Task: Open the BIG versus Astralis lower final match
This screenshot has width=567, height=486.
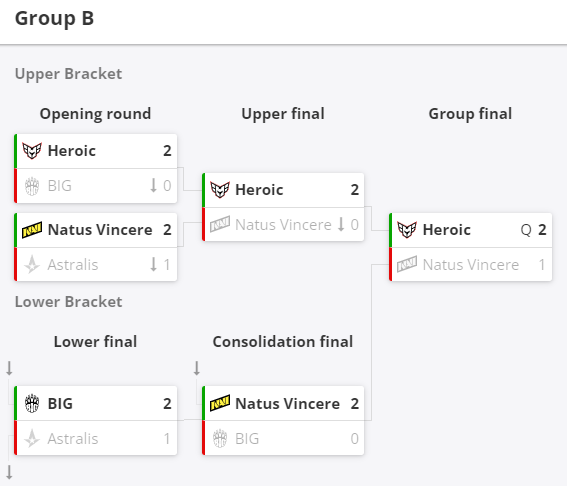Action: tap(96, 421)
